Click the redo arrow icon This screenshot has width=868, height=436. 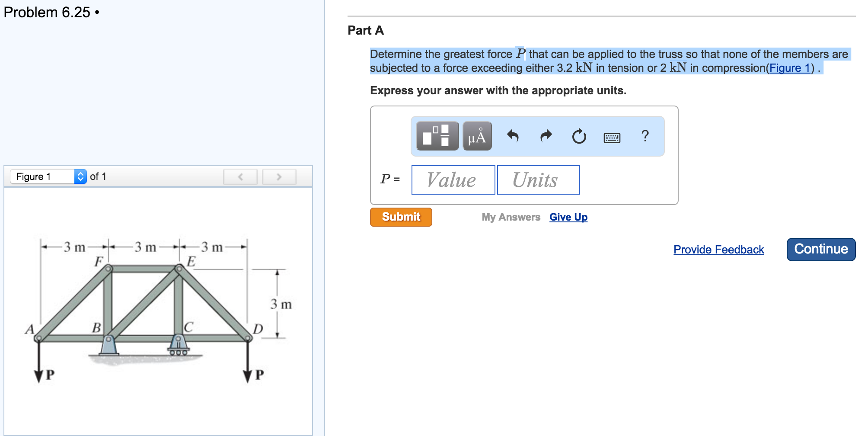pyautogui.click(x=546, y=136)
